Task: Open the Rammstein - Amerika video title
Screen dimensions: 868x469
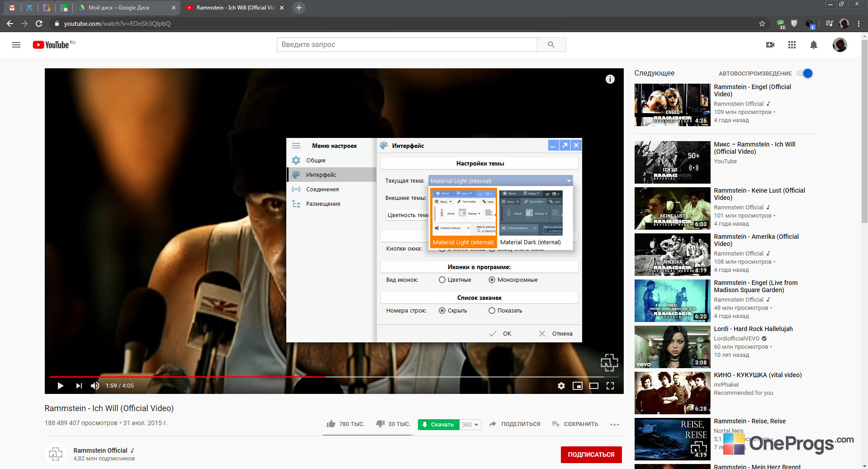Action: point(756,240)
